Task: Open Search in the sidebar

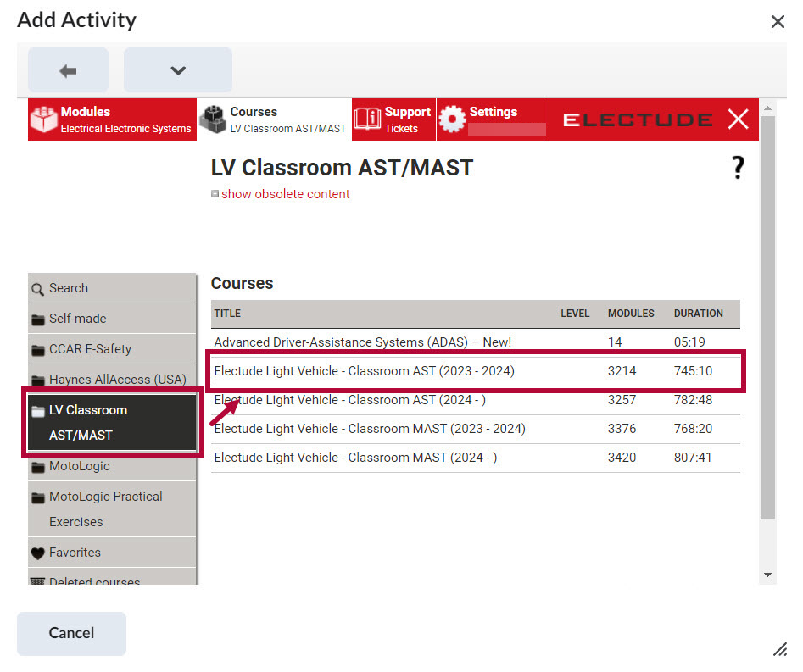Action: click(112, 288)
